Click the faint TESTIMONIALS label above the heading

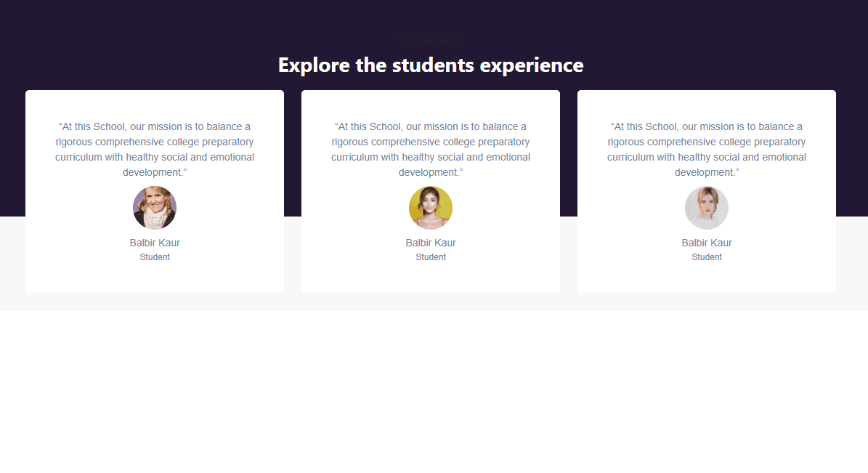click(431, 40)
